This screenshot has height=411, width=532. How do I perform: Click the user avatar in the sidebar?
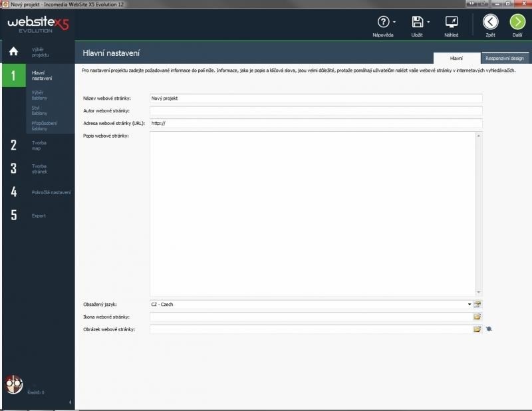click(x=14, y=384)
